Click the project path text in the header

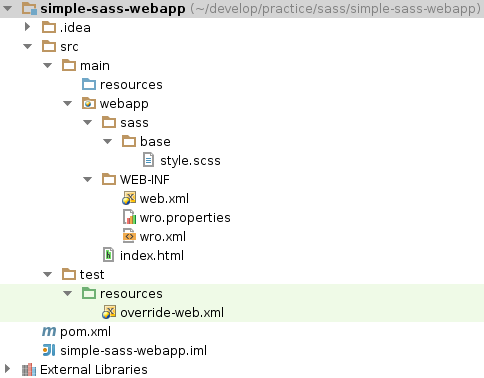pyautogui.click(x=336, y=9)
